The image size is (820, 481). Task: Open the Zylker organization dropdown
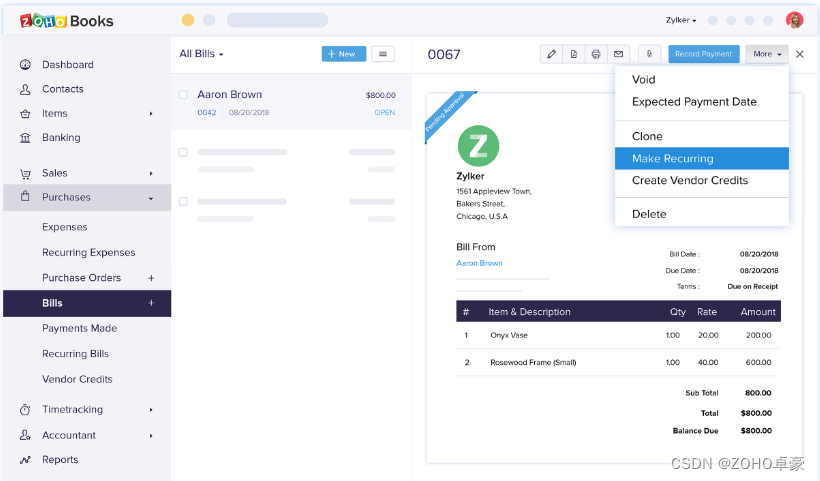[681, 20]
